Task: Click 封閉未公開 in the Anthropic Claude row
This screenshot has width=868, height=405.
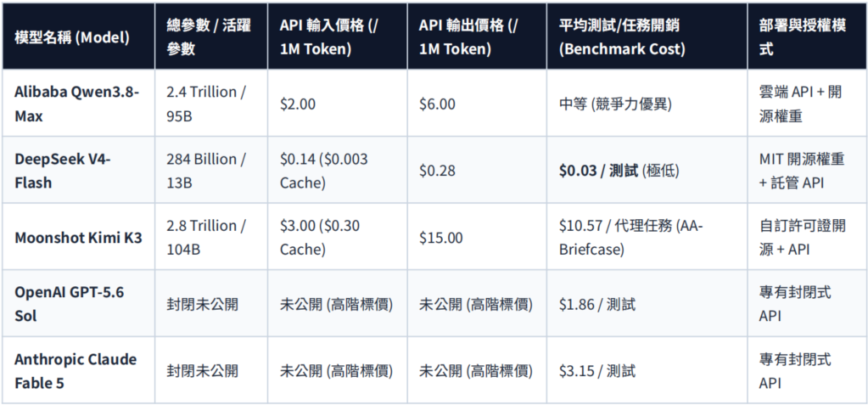Action: coord(211,370)
